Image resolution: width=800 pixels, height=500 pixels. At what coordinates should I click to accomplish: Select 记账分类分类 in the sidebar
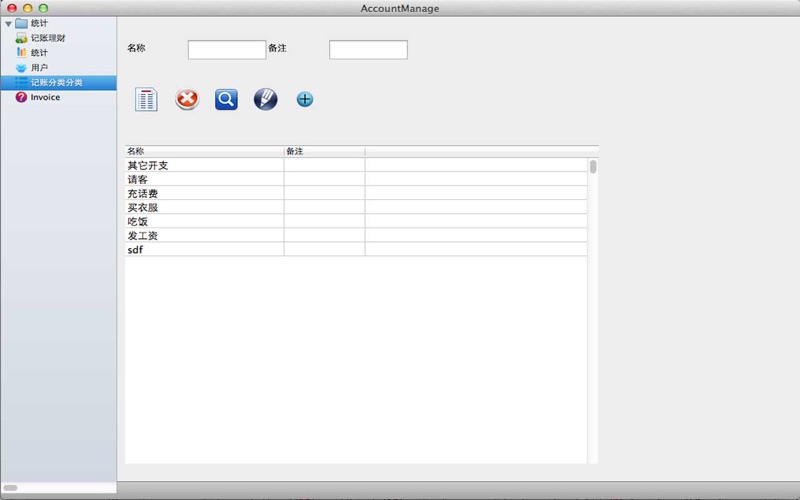(x=58, y=82)
